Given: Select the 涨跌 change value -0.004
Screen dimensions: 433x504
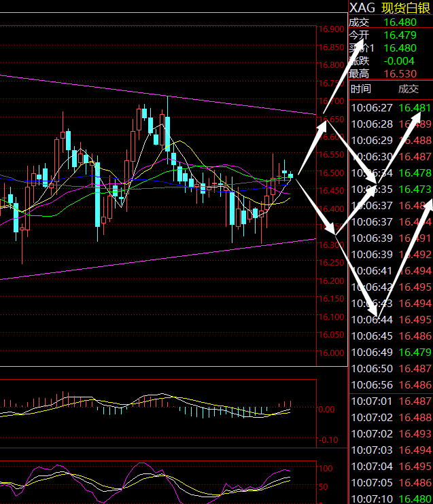Looking at the screenshot, I should (399, 60).
